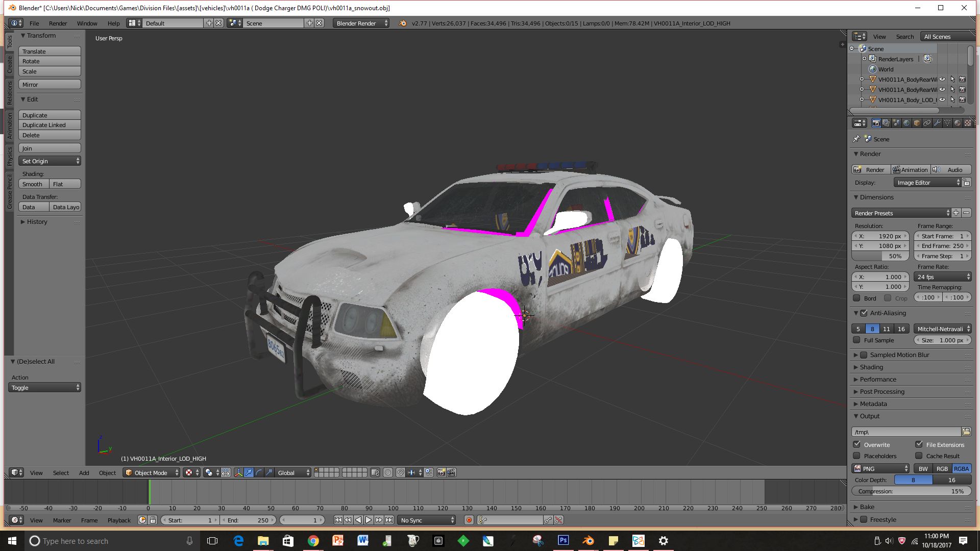Enable the Placeholders checkbox
The image size is (980, 551).
tap(856, 456)
